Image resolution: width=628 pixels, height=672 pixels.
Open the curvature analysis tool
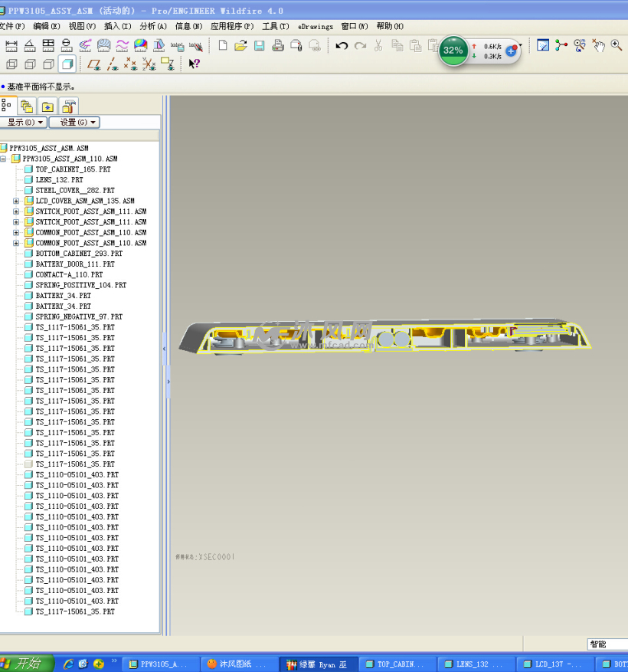pos(85,45)
